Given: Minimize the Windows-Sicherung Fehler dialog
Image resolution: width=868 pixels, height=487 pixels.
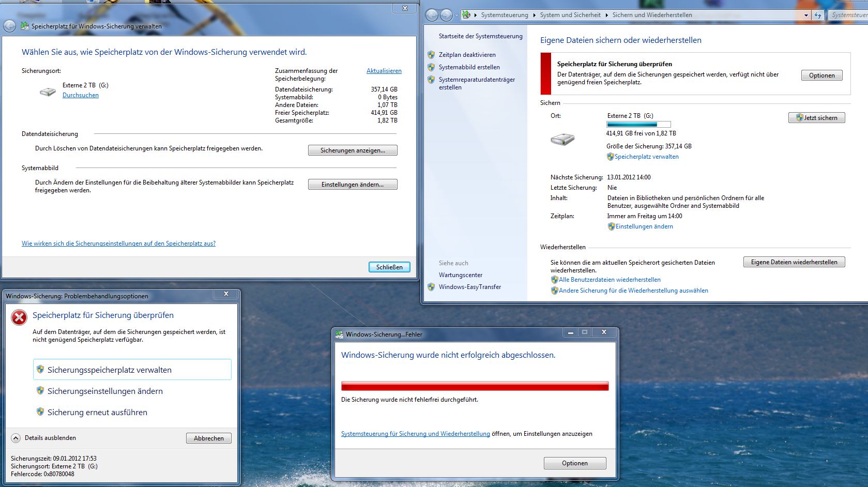Looking at the screenshot, I should pos(570,332).
